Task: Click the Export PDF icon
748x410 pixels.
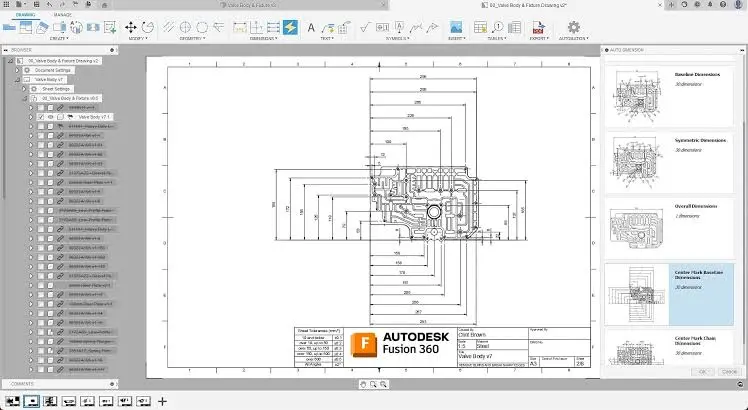Action: click(x=539, y=27)
